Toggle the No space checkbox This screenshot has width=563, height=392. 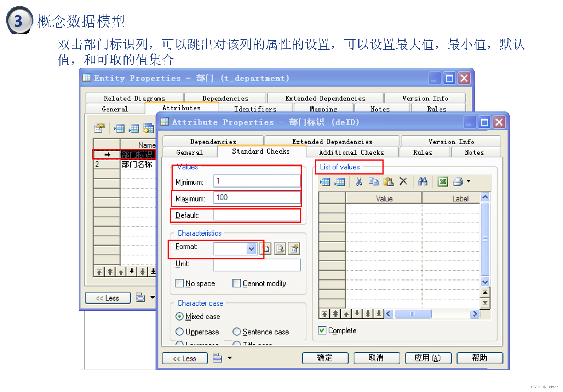(179, 283)
